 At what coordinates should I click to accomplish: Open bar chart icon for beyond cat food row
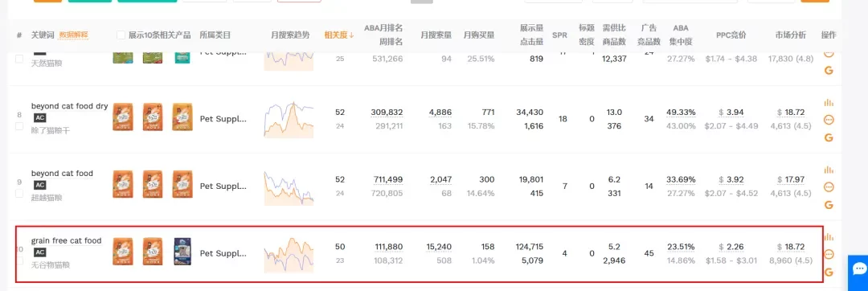pos(829,170)
